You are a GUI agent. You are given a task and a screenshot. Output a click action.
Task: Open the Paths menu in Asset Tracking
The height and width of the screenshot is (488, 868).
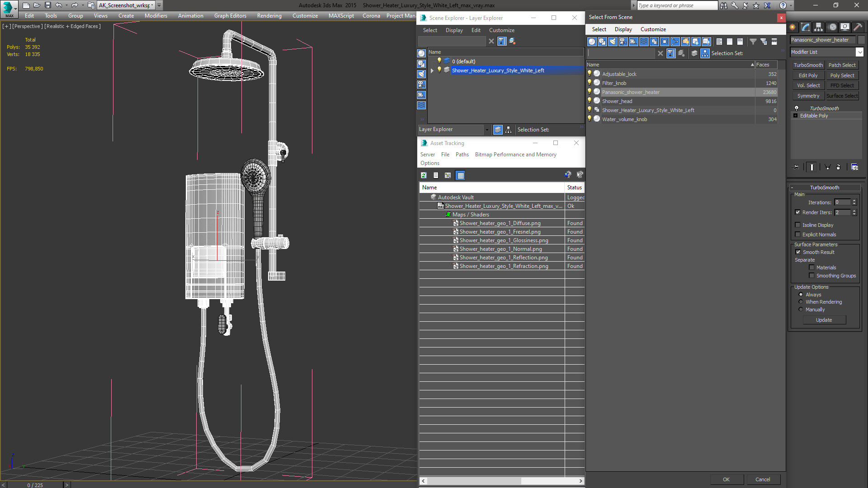[462, 155]
